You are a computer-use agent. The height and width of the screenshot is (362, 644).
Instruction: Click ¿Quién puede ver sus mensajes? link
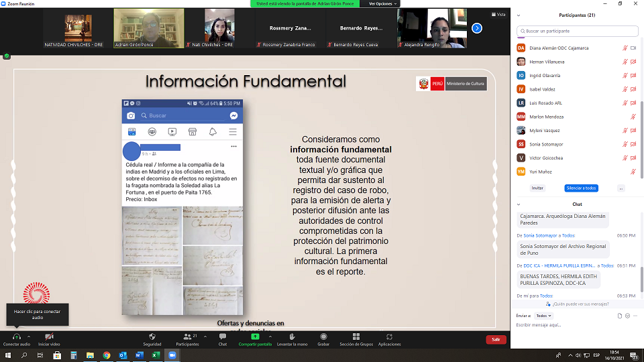pyautogui.click(x=580, y=304)
